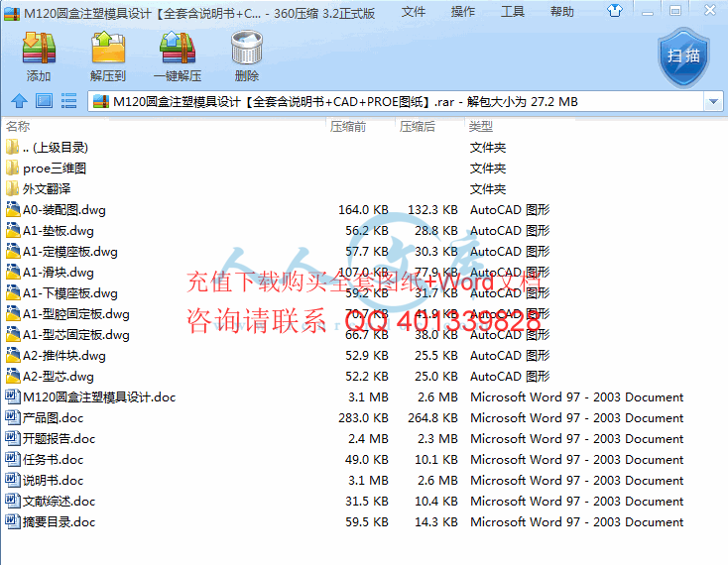Viewport: 728px width, 565px height.
Task: Click the '2.4 MB' size of 开题报告.doc
Action: click(368, 439)
